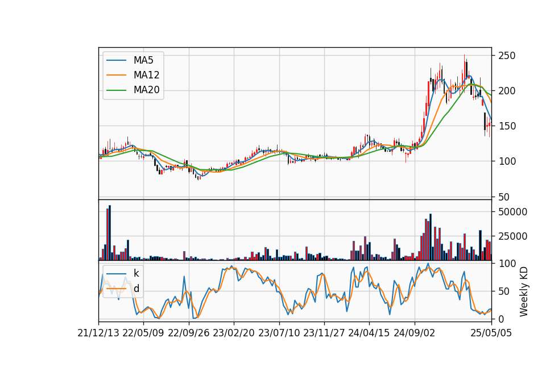Click the 21/12/13 date tick label
The image size is (546, 392).
(x=98, y=333)
